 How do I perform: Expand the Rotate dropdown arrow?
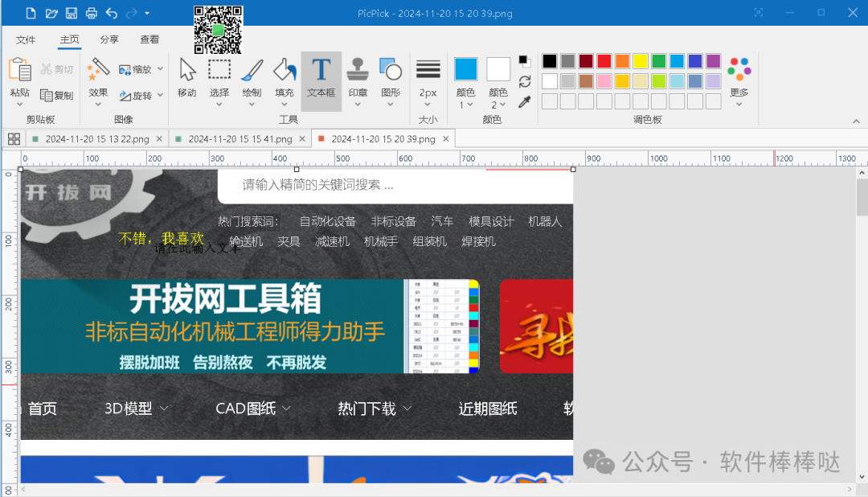(x=160, y=95)
